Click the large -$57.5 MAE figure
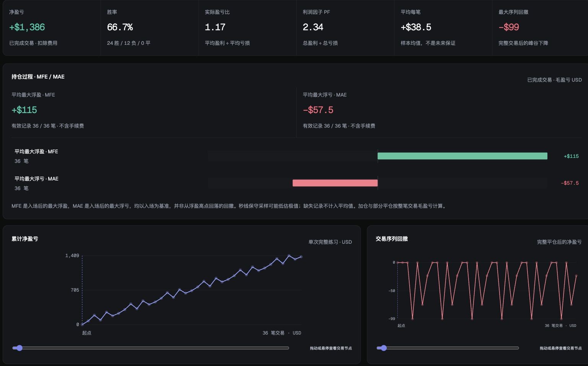This screenshot has height=366, width=588. (x=318, y=110)
